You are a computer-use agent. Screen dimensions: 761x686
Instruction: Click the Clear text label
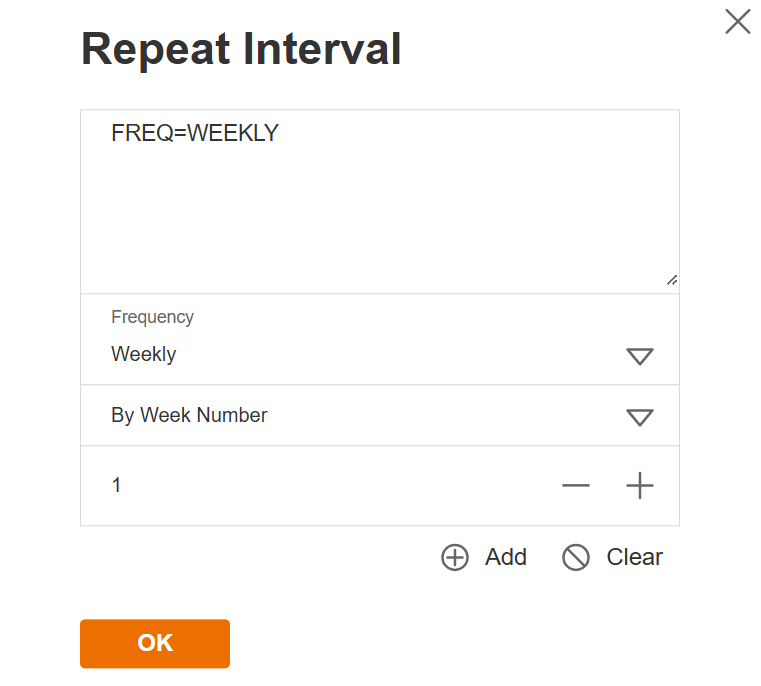click(x=634, y=557)
